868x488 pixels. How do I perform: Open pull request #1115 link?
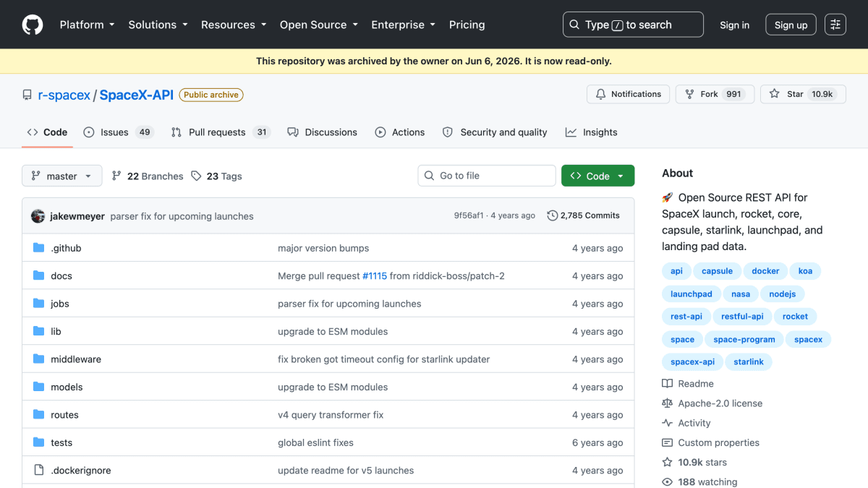coord(375,275)
